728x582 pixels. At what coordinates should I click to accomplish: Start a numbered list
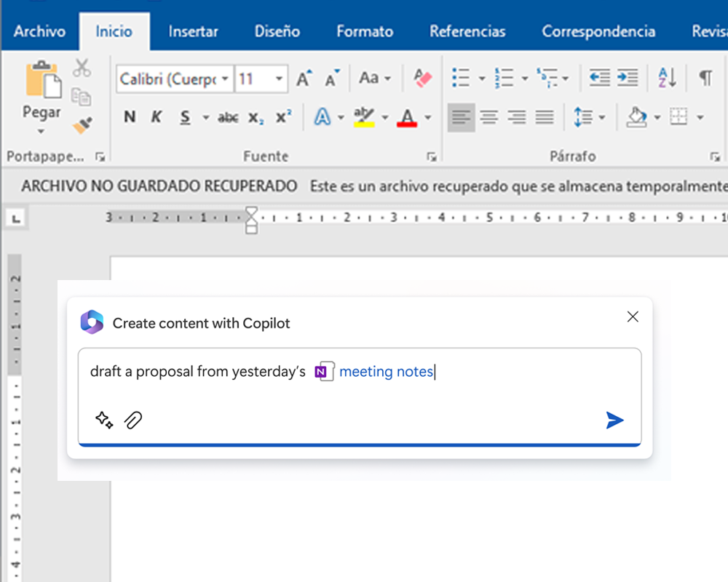click(504, 78)
